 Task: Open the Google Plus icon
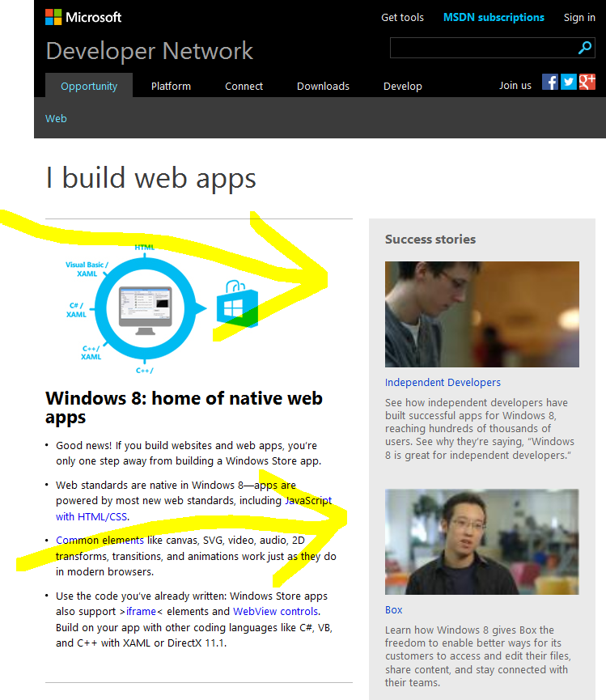pyautogui.click(x=587, y=82)
